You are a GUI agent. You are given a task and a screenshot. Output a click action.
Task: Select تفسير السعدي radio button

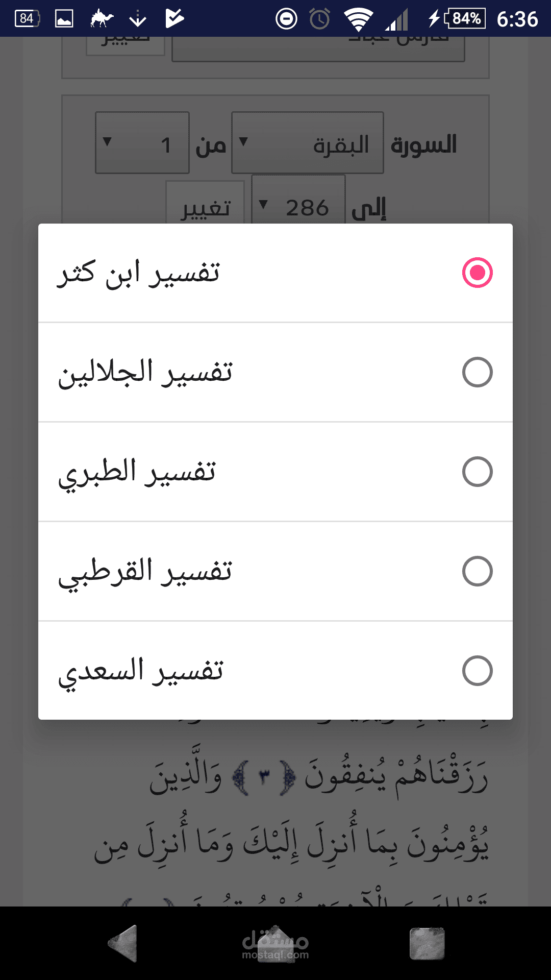477,671
